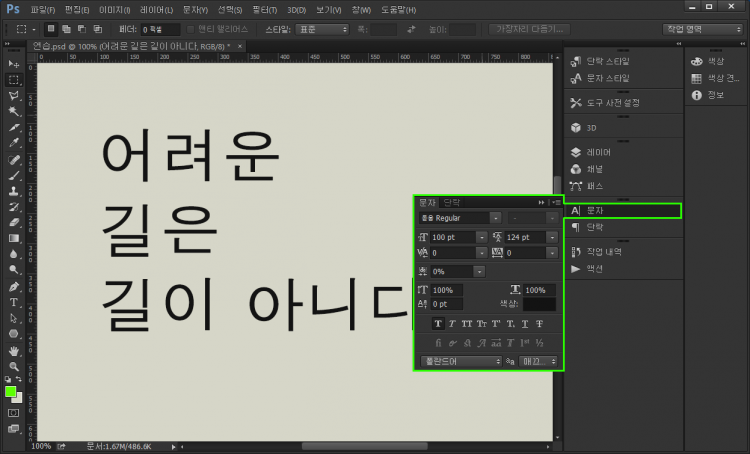Open the 정보 (Info) panel
This screenshot has width=750, height=454.
715,95
